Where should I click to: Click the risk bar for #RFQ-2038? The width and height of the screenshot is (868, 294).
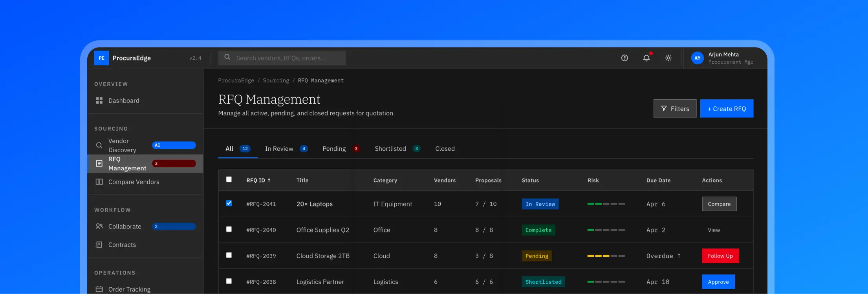606,282
